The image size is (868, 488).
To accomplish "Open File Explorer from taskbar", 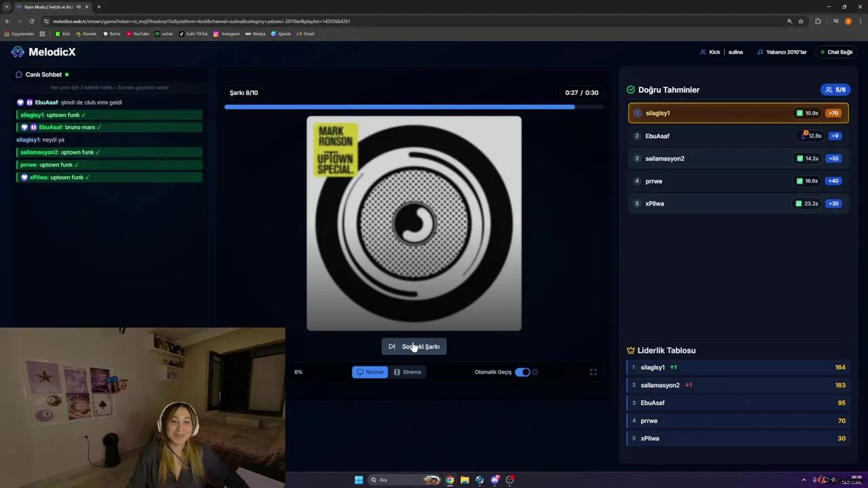I will click(465, 480).
